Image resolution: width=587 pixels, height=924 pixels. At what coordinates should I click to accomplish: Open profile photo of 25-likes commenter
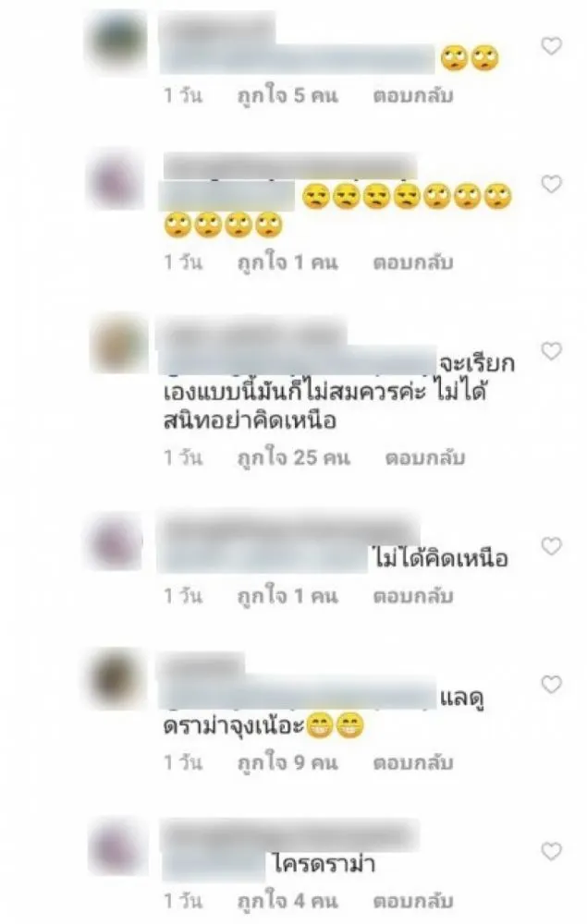(x=118, y=345)
